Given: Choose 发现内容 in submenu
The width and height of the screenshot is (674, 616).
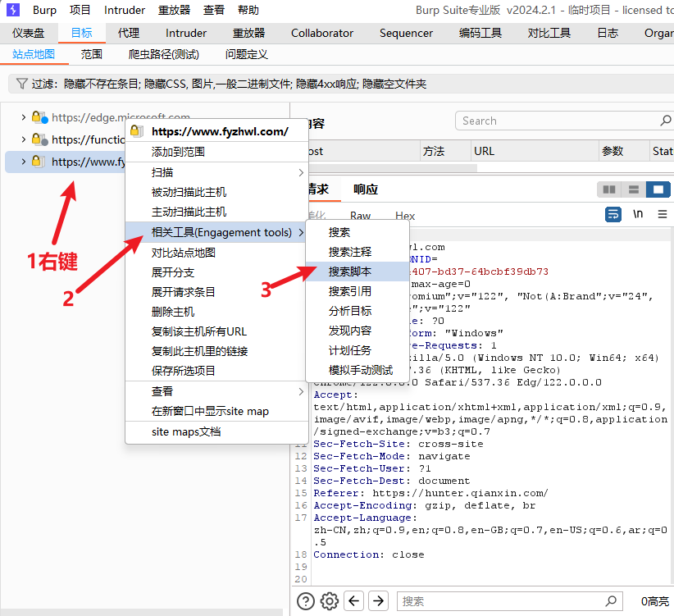Looking at the screenshot, I should (357, 331).
